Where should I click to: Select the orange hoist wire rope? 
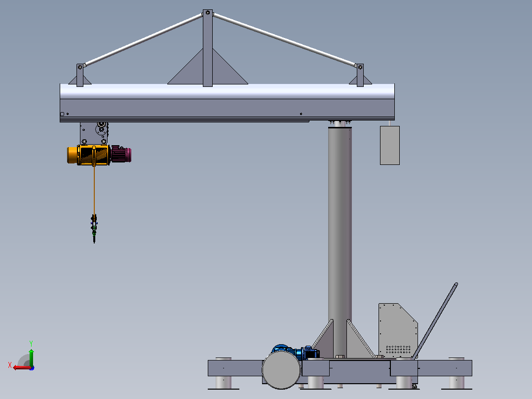(94, 190)
